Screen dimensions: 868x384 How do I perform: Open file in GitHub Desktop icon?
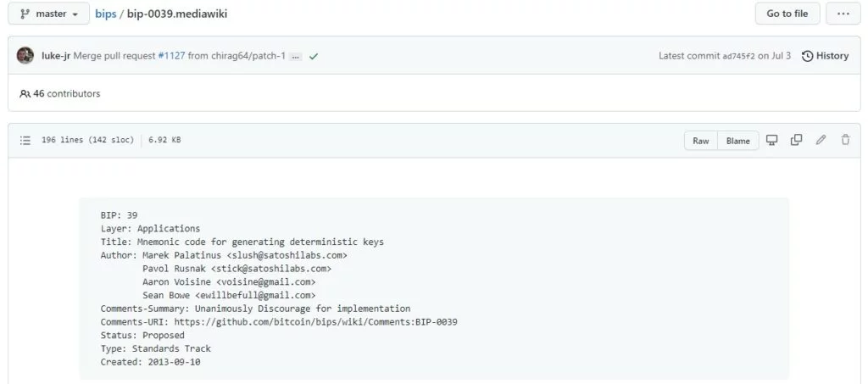tap(772, 140)
